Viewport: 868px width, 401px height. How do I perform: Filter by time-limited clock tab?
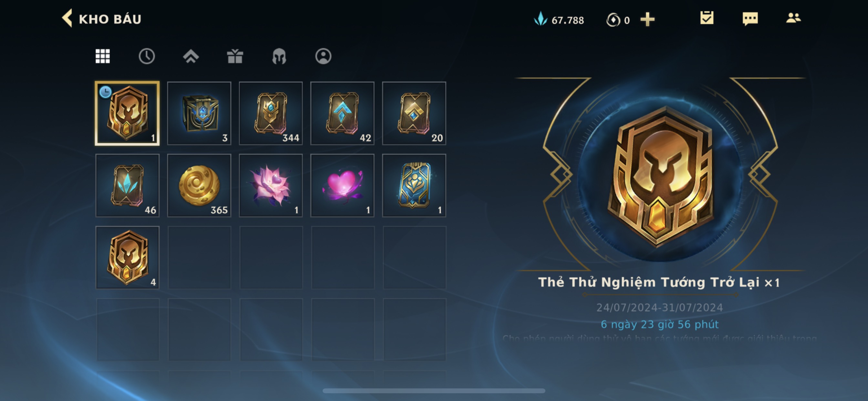[x=147, y=56]
